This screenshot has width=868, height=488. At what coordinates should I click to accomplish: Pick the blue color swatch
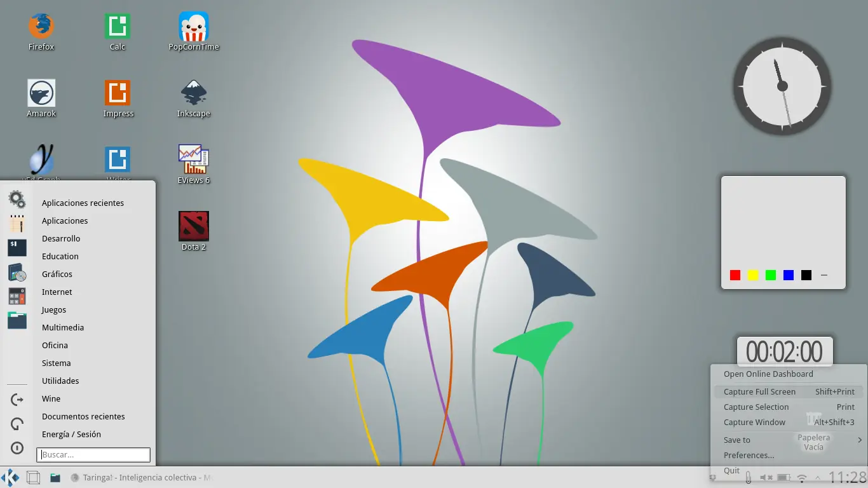click(789, 275)
